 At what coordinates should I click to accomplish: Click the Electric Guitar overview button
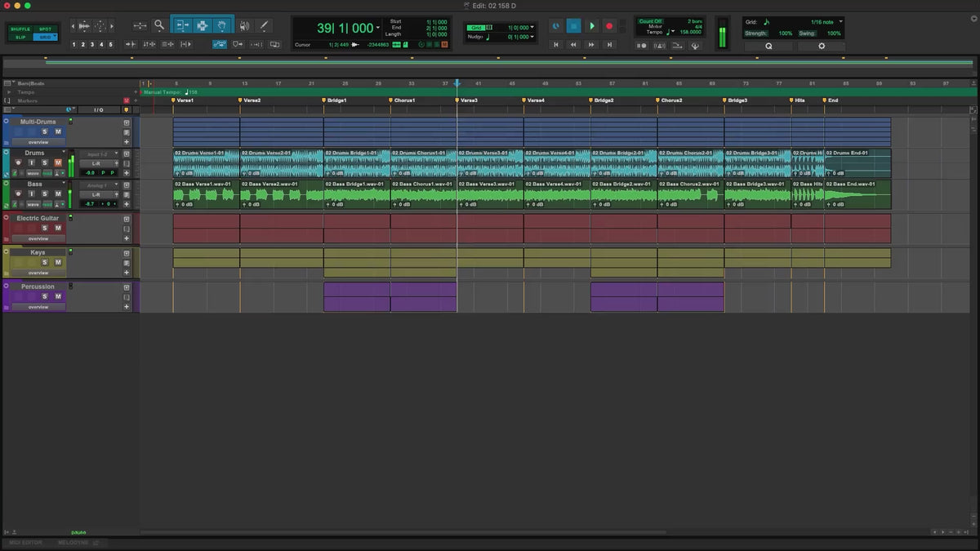[x=38, y=239]
